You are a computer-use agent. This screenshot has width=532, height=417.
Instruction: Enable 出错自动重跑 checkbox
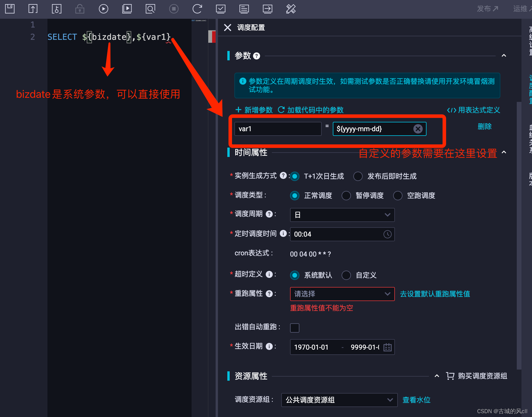click(295, 328)
